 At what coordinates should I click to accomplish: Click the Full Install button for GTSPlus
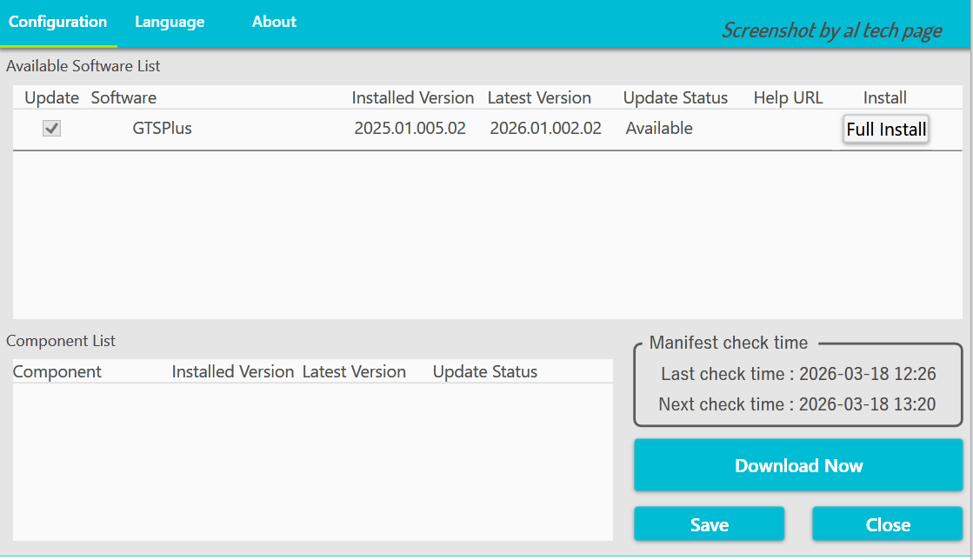[886, 130]
